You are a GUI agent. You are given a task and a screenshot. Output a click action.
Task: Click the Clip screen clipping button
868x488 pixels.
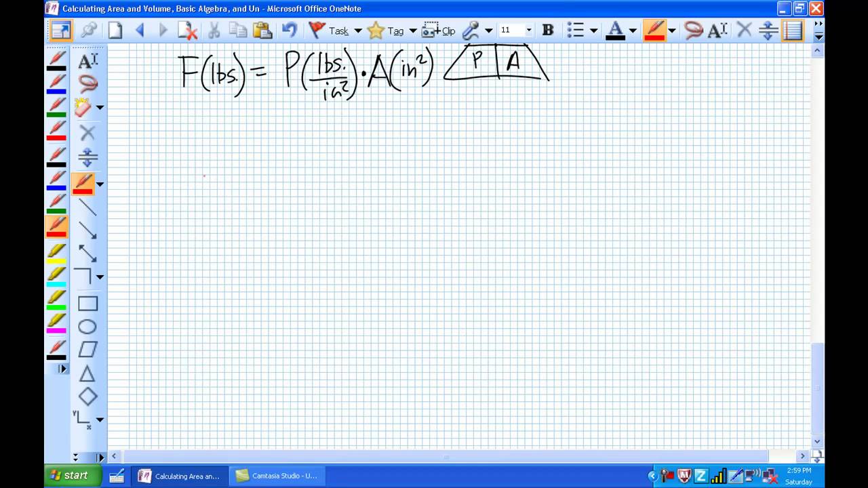439,30
